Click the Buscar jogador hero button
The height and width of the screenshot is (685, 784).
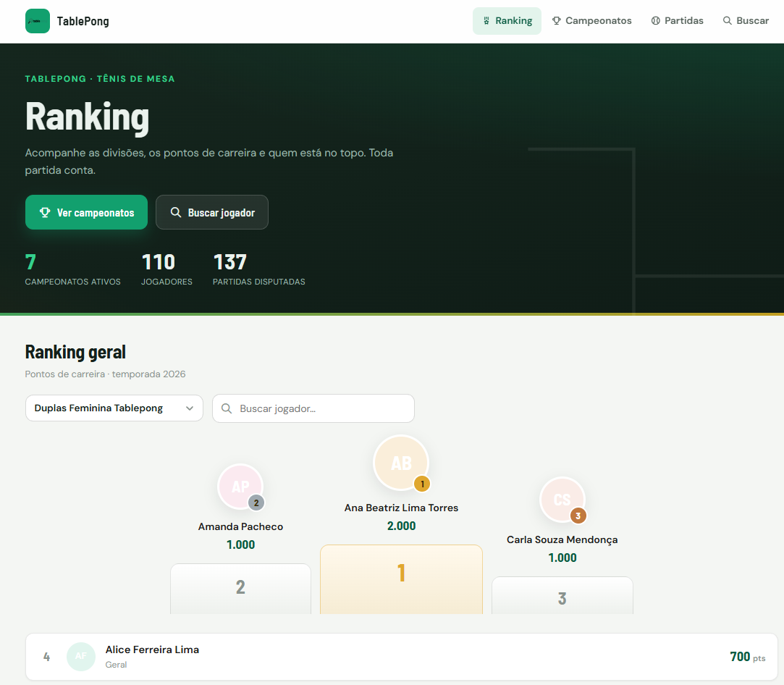click(x=212, y=212)
